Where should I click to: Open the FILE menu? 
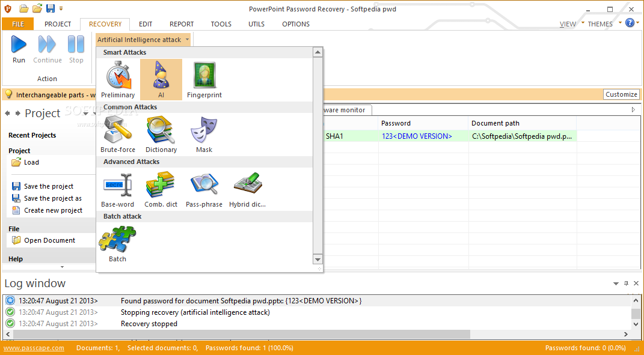coord(18,24)
